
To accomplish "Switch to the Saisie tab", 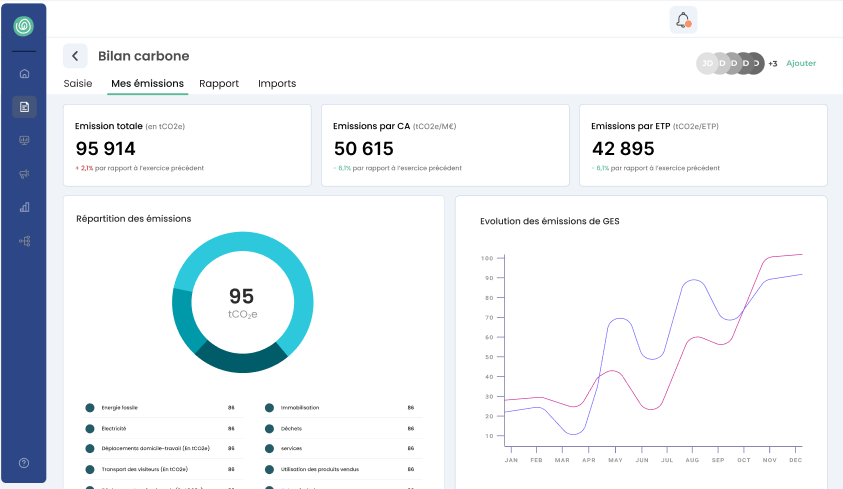I will [78, 84].
